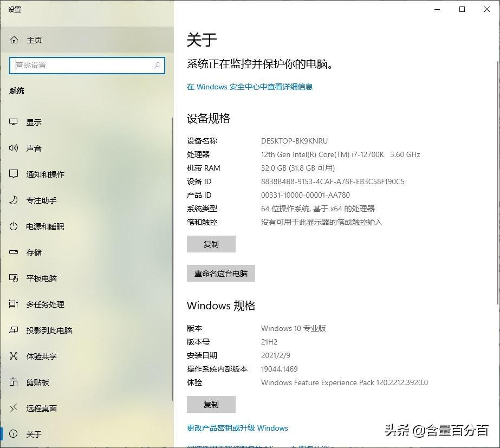Click the 重命名这台电脑 button
Screen dimensions: 500x448
pyautogui.click(x=221, y=273)
